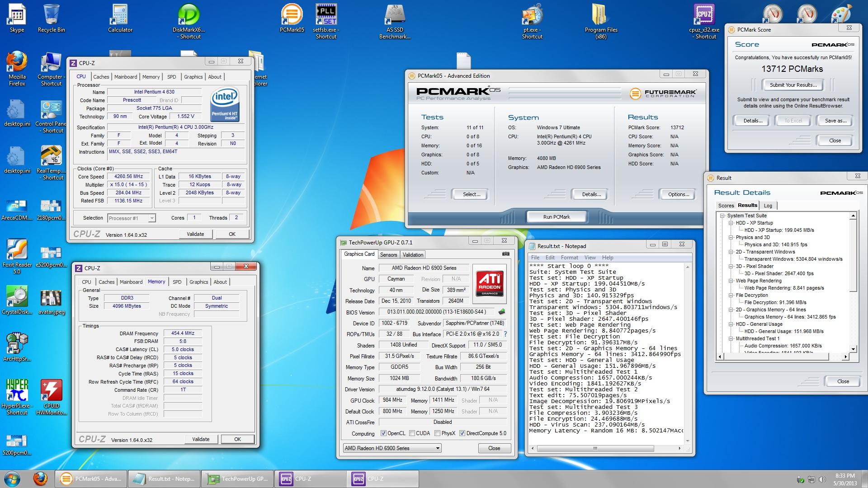Collapse System Test Suite tree node

722,216
